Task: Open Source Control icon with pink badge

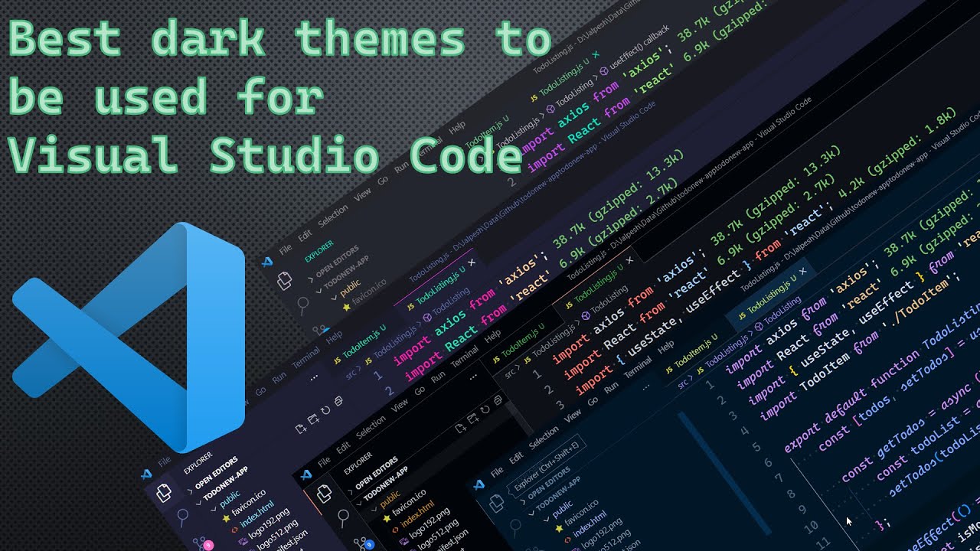Action: 203,543
